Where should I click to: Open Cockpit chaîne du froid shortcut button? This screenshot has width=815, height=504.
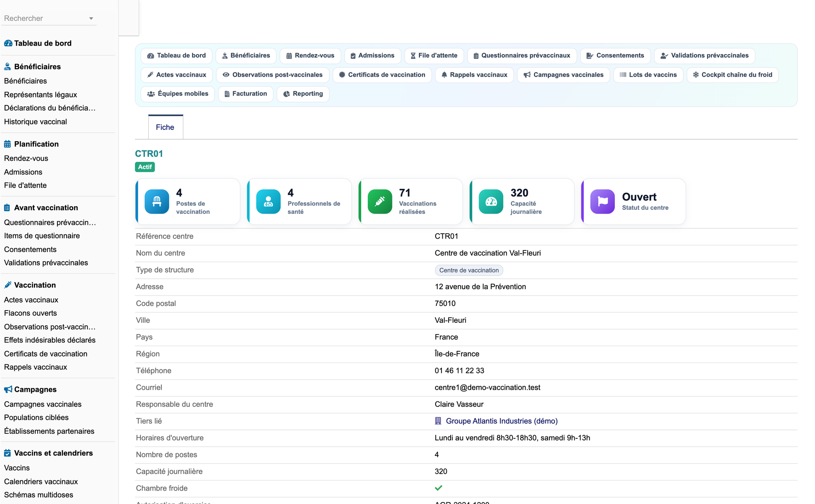point(732,75)
